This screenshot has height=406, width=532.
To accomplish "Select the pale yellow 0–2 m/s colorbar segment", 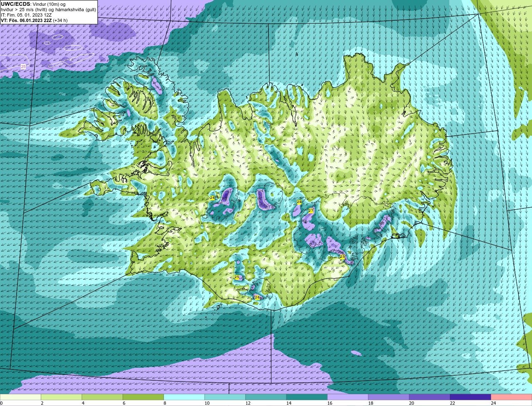I will click(21, 397).
